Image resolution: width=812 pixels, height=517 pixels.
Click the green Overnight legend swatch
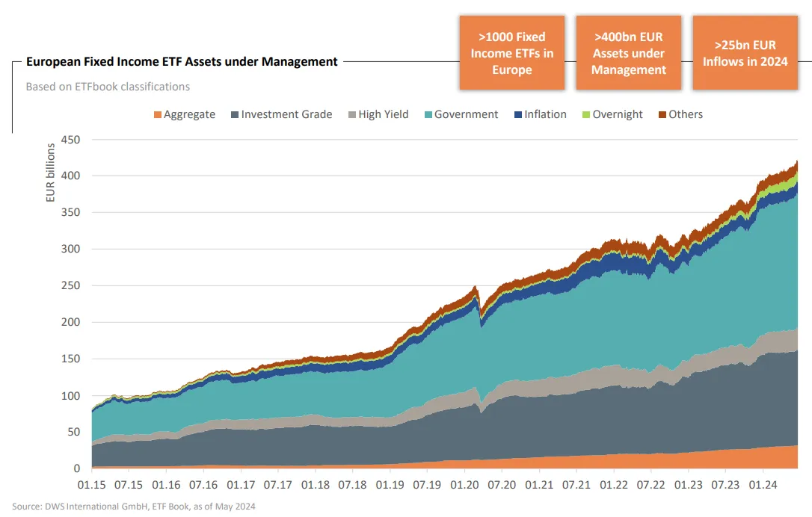(x=586, y=115)
